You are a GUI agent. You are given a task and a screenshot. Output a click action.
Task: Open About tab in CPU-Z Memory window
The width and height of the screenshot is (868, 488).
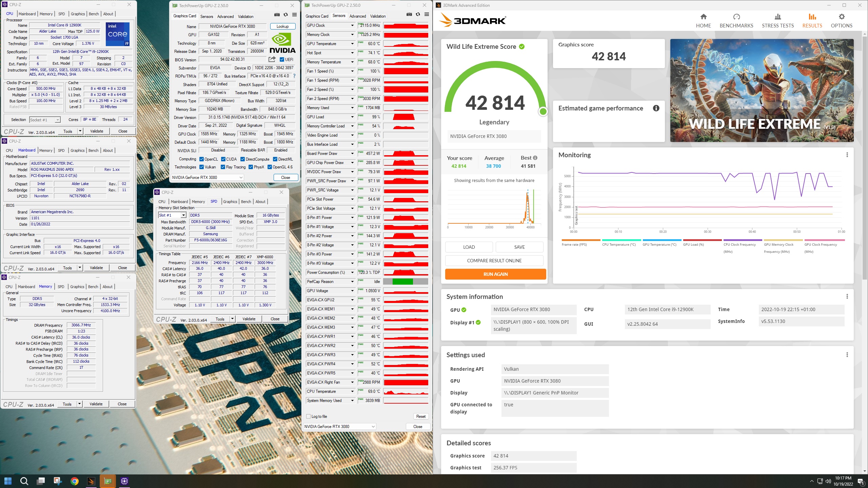coord(107,287)
